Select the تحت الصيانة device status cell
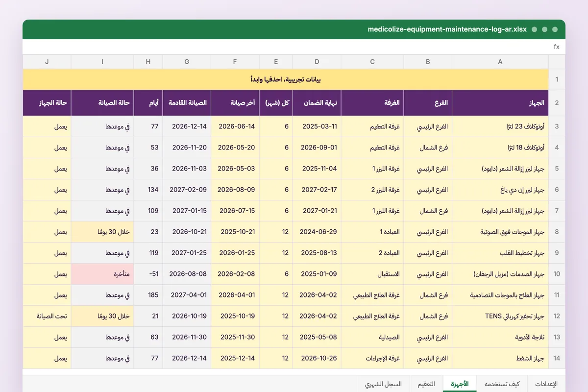The width and height of the screenshot is (588, 392). (x=47, y=316)
